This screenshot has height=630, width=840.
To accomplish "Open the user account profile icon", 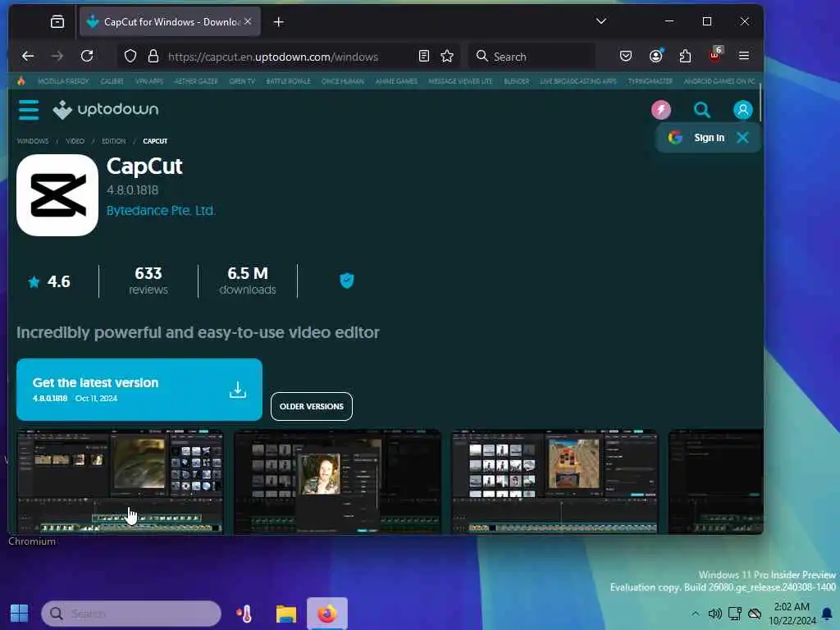I will point(742,110).
